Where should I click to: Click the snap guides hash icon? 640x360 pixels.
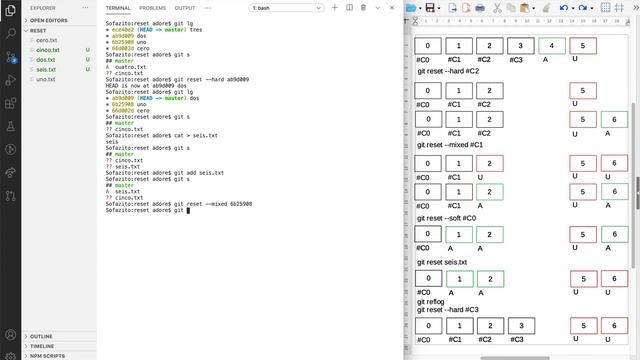click(x=619, y=8)
